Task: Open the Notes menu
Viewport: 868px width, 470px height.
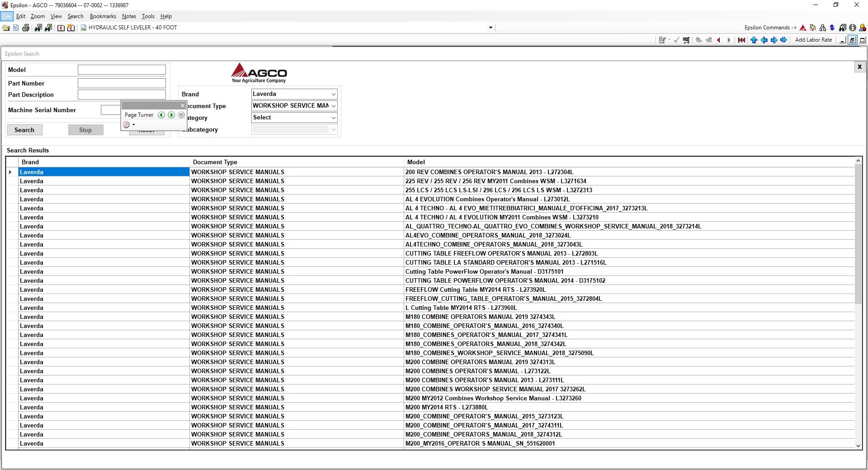Action: (x=129, y=16)
